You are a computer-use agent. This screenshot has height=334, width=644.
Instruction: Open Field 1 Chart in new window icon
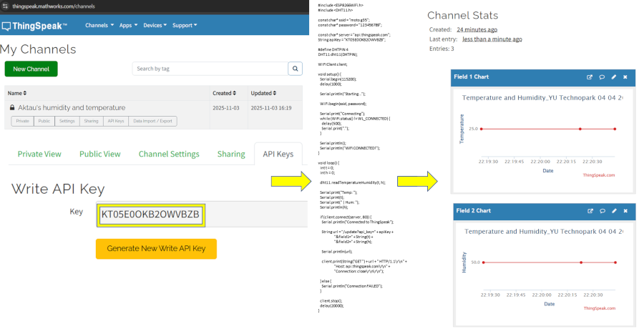[590, 77]
